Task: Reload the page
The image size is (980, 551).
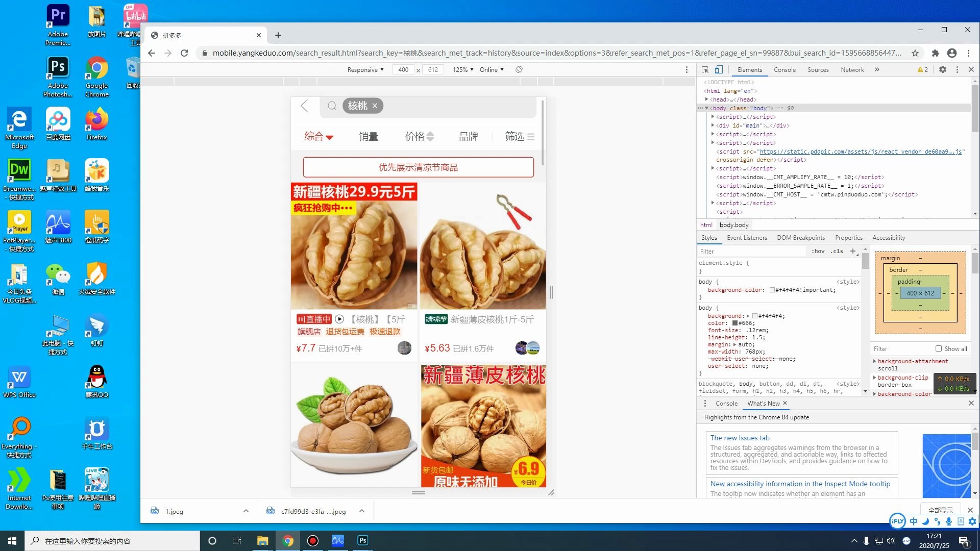Action: (x=184, y=53)
